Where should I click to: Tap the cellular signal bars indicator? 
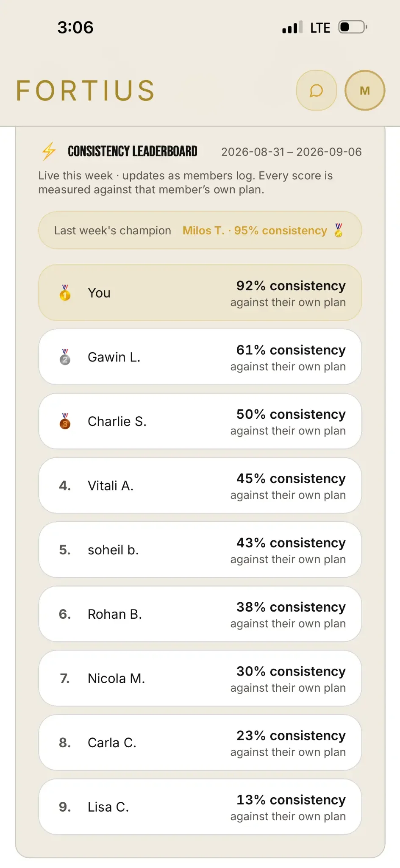pyautogui.click(x=292, y=27)
